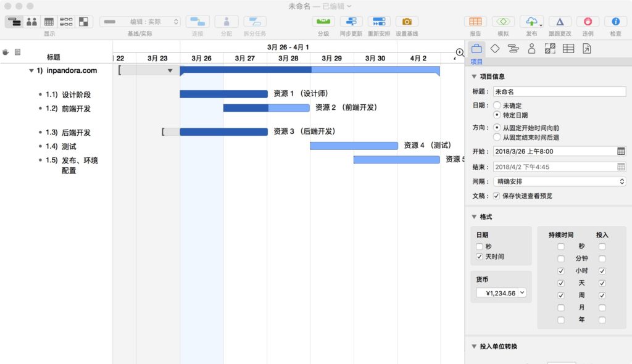Open the 间隔 精确安排 dropdown
This screenshot has width=632, height=364.
pos(560,181)
